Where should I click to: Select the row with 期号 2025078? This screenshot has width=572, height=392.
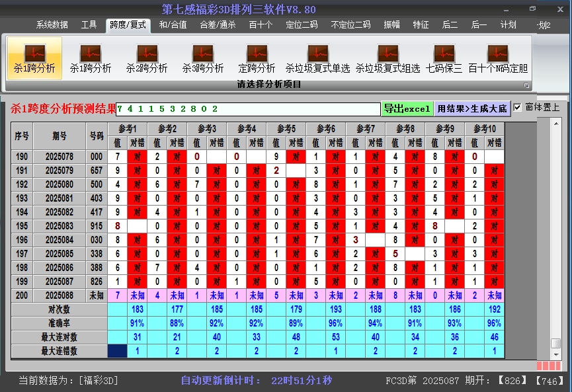(257, 157)
